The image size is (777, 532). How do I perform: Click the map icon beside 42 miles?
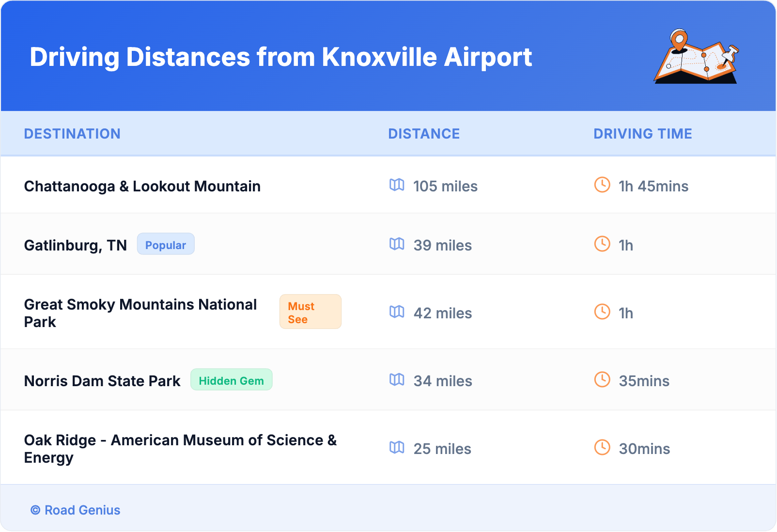click(x=397, y=312)
